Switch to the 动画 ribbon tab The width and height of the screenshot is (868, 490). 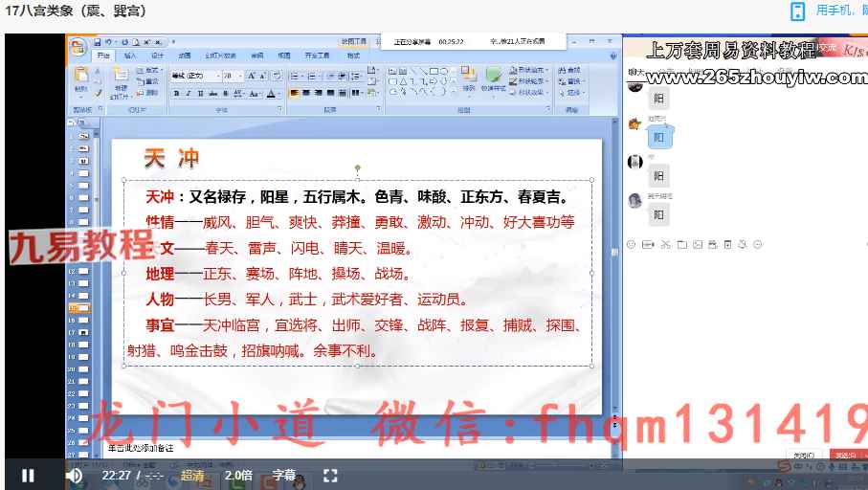(185, 56)
